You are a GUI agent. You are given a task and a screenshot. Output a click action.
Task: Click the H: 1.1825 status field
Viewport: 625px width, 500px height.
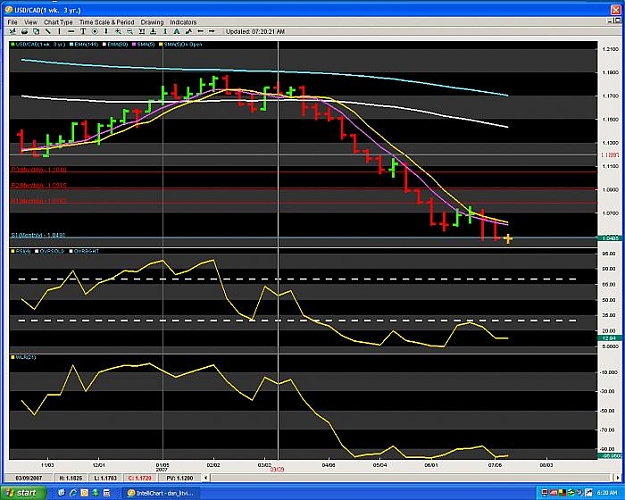pyautogui.click(x=71, y=478)
